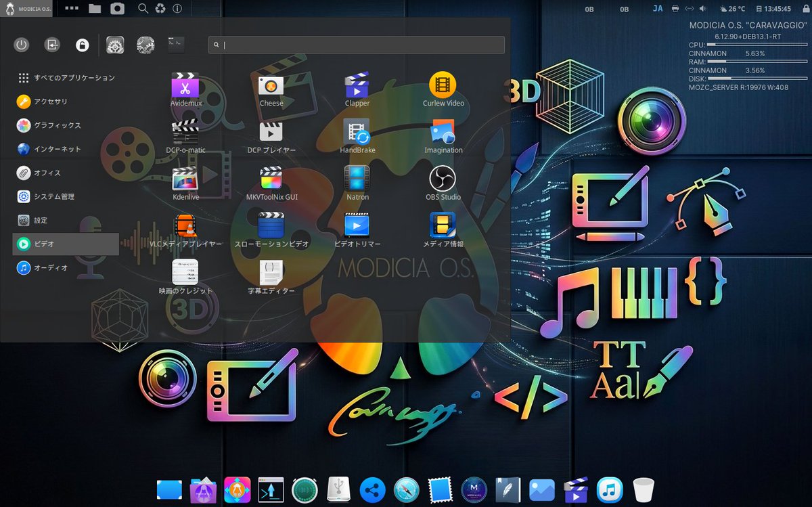Open ビデオトリマー app

click(x=357, y=230)
